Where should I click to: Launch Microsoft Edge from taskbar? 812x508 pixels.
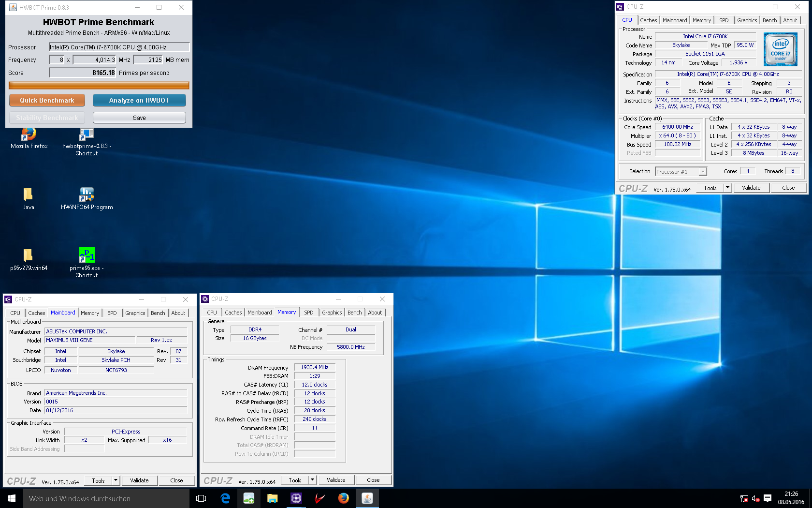click(225, 498)
